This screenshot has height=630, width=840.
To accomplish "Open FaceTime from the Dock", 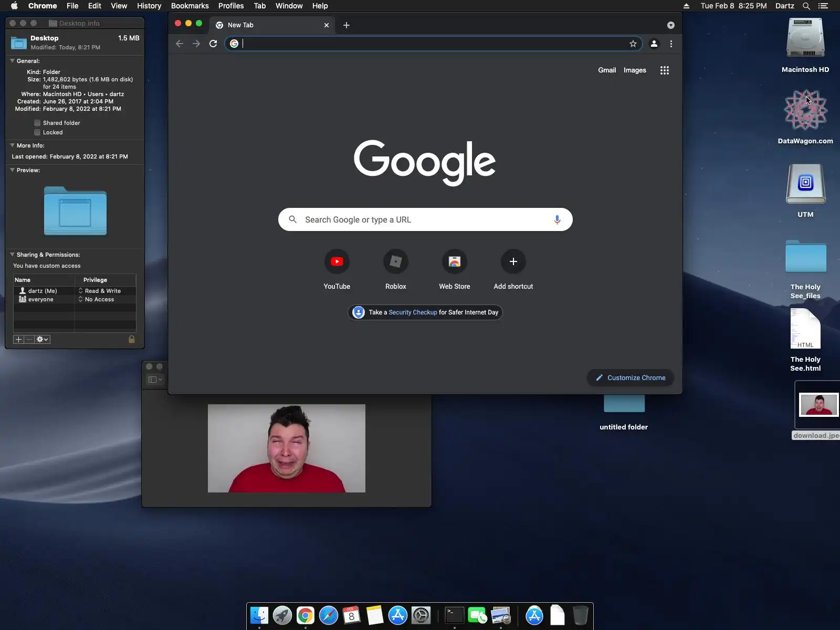I will click(478, 615).
